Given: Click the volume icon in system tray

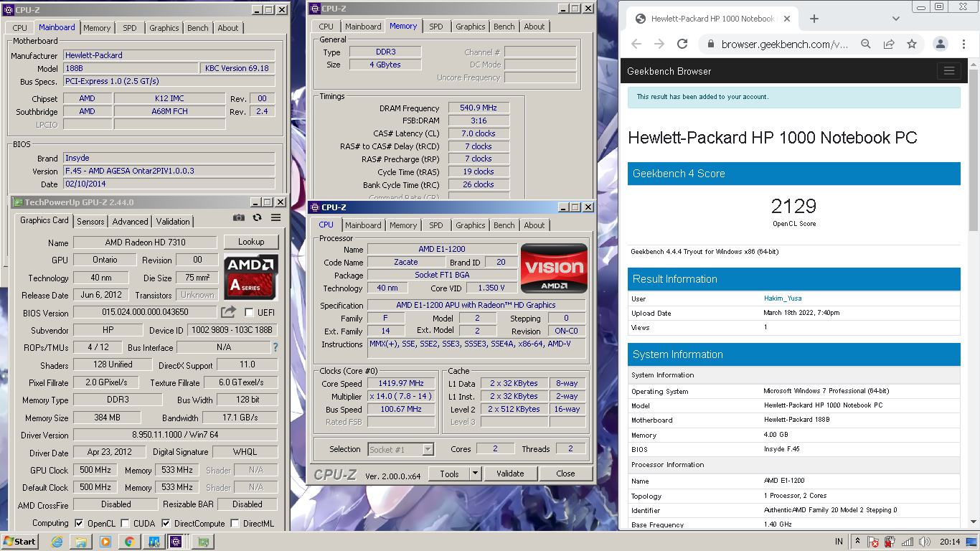Looking at the screenshot, I should [924, 542].
